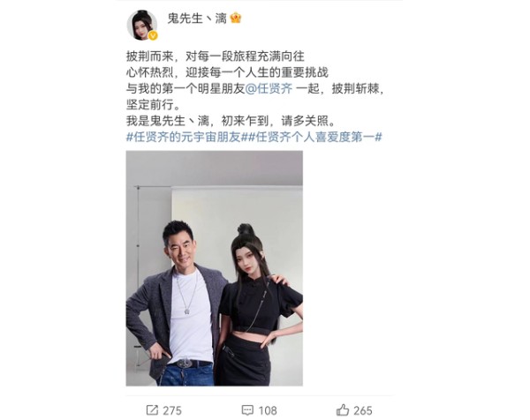Click the repost share icon
Image resolution: width=530 pixels, height=420 pixels.
click(x=152, y=410)
